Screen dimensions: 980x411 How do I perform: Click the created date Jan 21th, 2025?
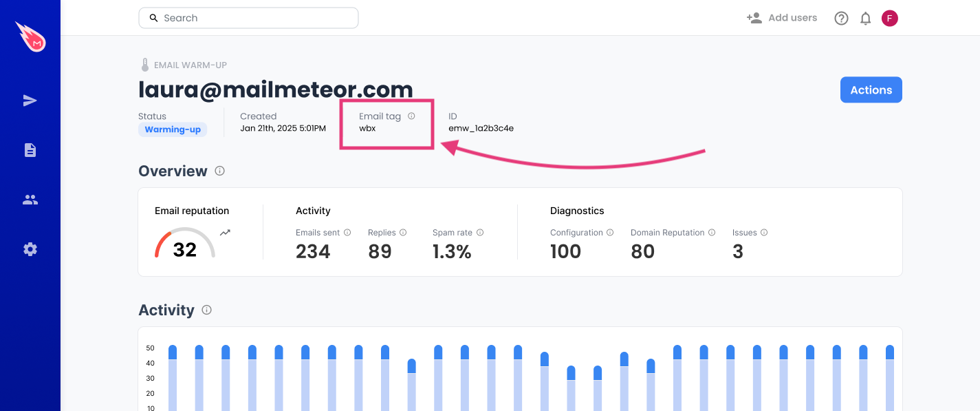coord(283,128)
